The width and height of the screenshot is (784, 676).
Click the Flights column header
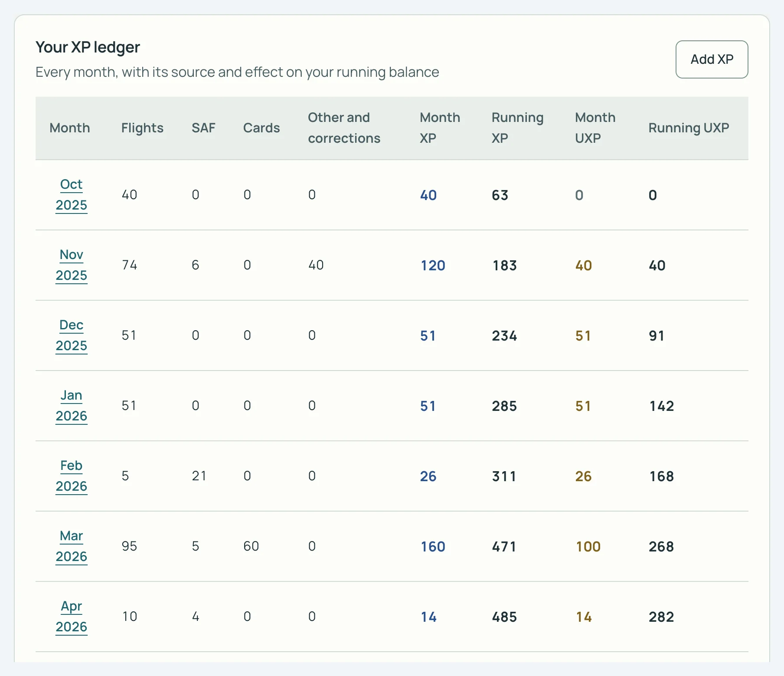pyautogui.click(x=142, y=128)
